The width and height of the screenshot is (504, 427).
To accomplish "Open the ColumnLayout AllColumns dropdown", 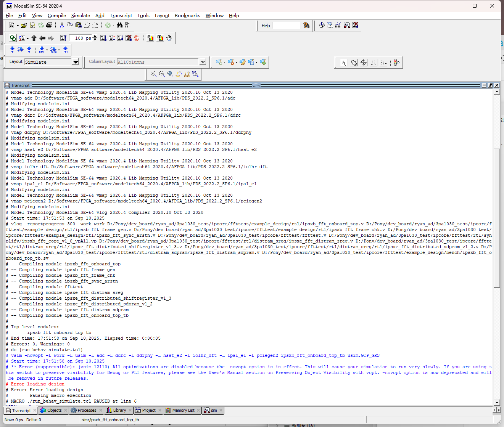I will coord(203,62).
